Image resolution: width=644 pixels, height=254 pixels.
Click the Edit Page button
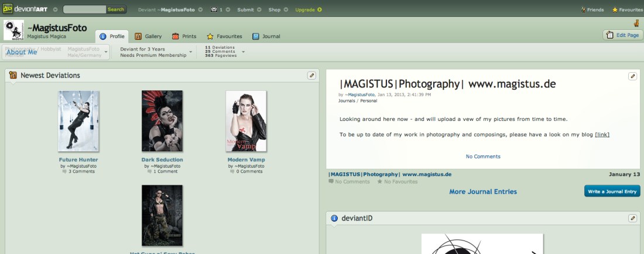623,35
